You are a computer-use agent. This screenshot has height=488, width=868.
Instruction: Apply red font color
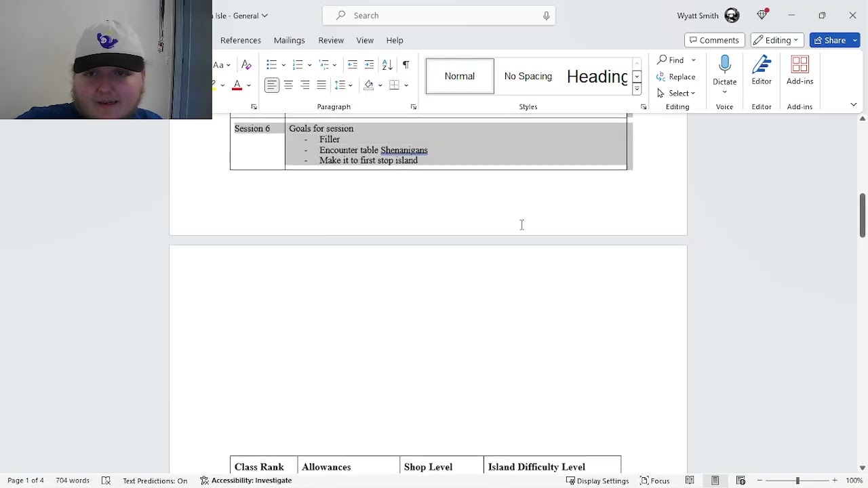tap(237, 85)
